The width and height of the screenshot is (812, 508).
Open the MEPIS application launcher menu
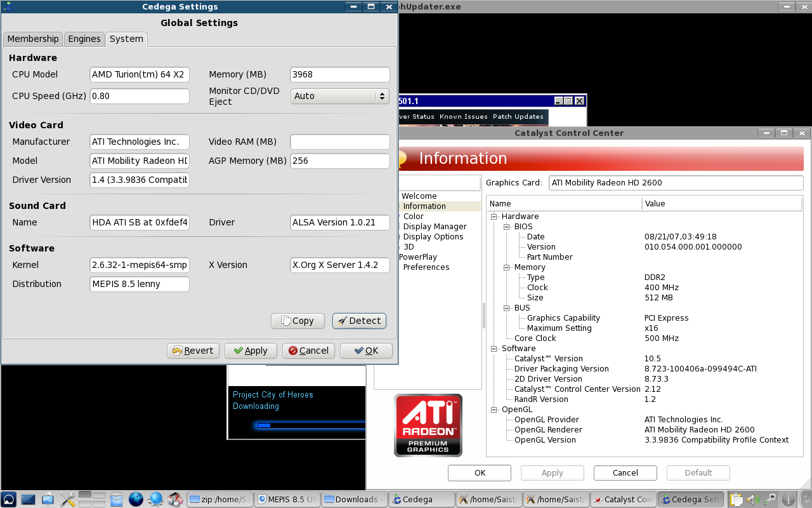(9, 499)
